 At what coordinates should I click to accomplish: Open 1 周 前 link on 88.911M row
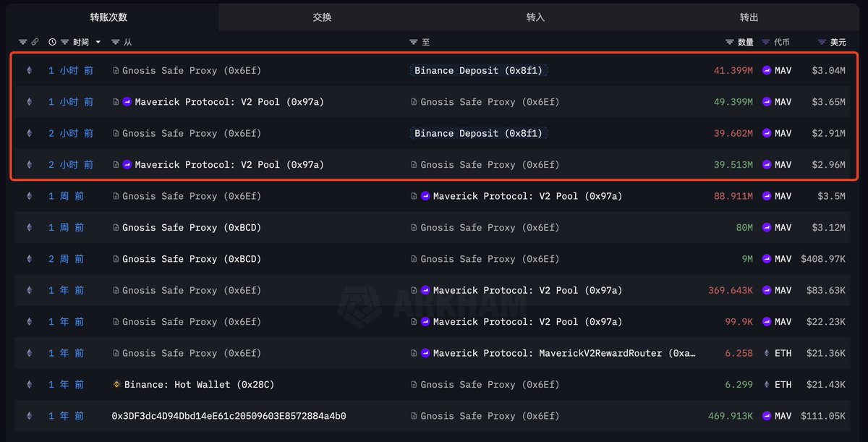67,196
